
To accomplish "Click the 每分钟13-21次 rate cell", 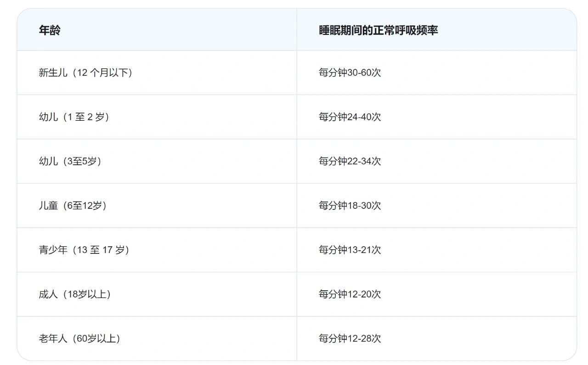I will click(350, 250).
